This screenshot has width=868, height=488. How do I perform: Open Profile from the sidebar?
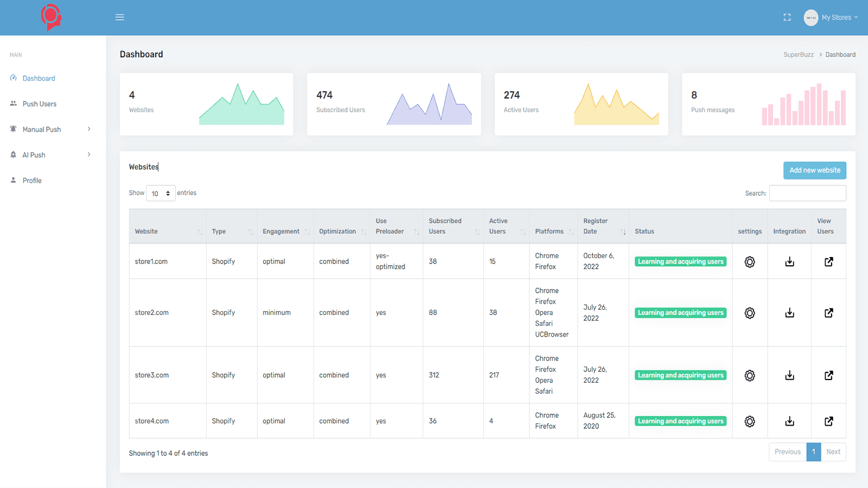32,181
